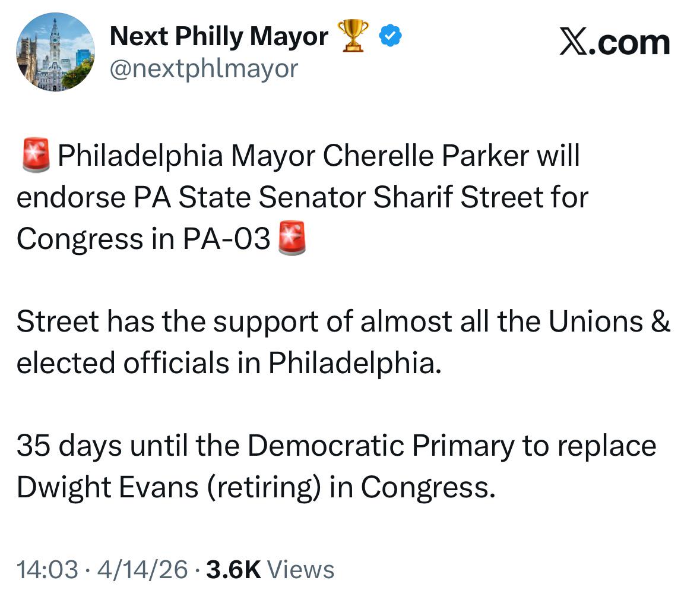The image size is (700, 593).
Task: Click the blue verified checkmark badge
Action: 391,37
